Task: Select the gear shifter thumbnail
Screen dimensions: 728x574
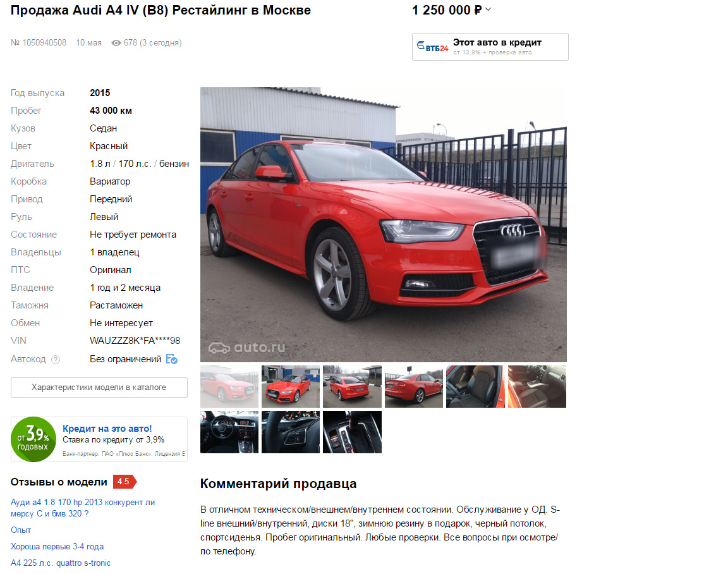Action: click(352, 432)
